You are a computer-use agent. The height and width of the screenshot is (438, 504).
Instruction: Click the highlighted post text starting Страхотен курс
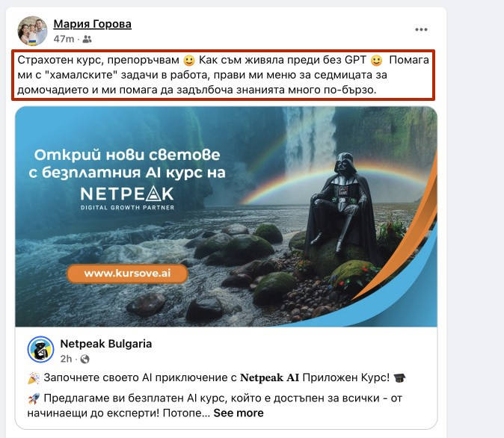(223, 75)
